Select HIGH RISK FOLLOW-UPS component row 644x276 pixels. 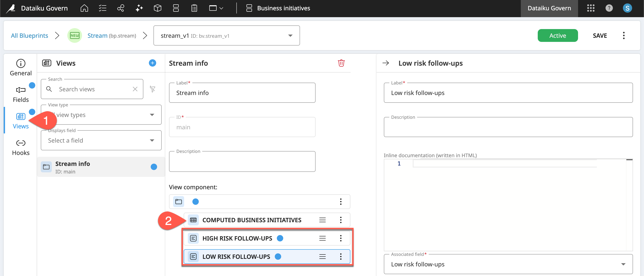point(237,238)
